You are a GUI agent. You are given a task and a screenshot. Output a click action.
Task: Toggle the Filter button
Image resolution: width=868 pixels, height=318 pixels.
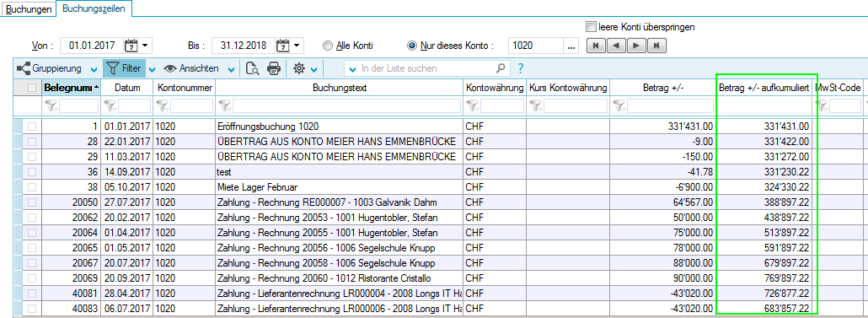point(124,68)
